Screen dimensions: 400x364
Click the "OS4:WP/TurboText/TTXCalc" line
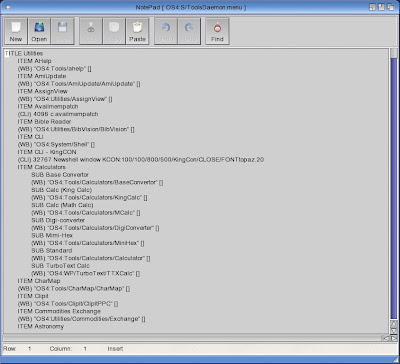[85, 273]
